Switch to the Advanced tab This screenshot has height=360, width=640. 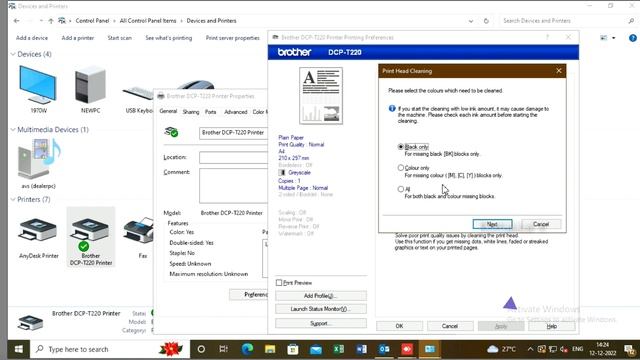tap(236, 112)
